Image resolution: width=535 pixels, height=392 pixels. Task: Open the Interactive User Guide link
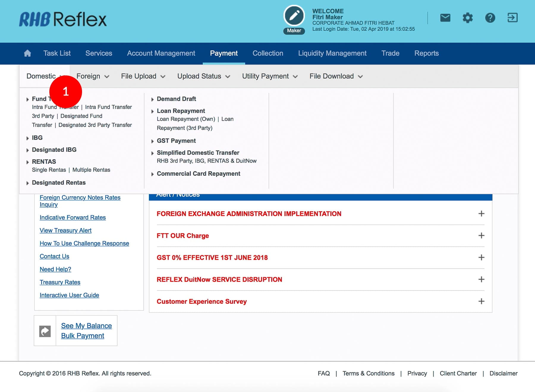pyautogui.click(x=69, y=295)
